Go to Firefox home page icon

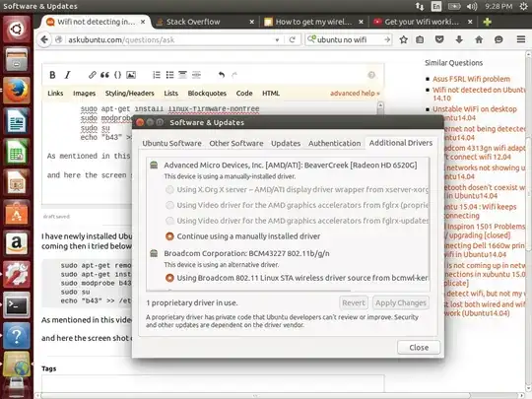(479, 39)
